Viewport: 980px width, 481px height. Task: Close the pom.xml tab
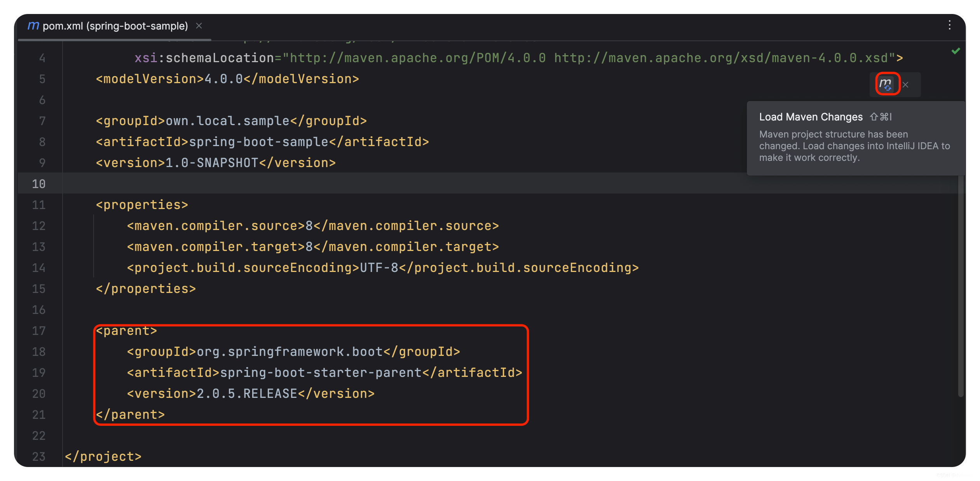coord(199,26)
